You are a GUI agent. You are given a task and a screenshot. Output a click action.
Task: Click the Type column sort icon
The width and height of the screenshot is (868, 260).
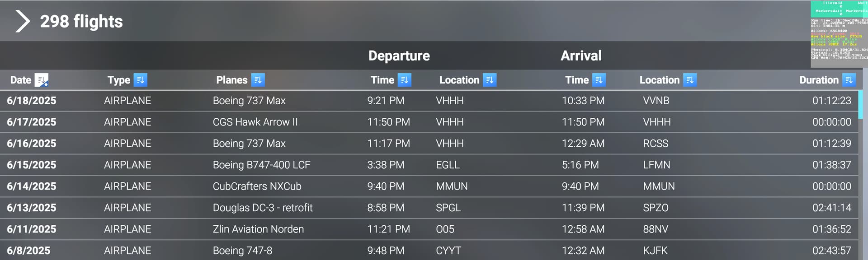coord(141,80)
